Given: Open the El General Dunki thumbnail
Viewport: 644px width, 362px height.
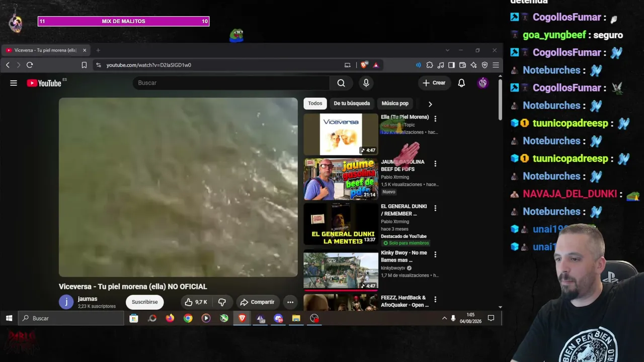Looking at the screenshot, I should 341,224.
